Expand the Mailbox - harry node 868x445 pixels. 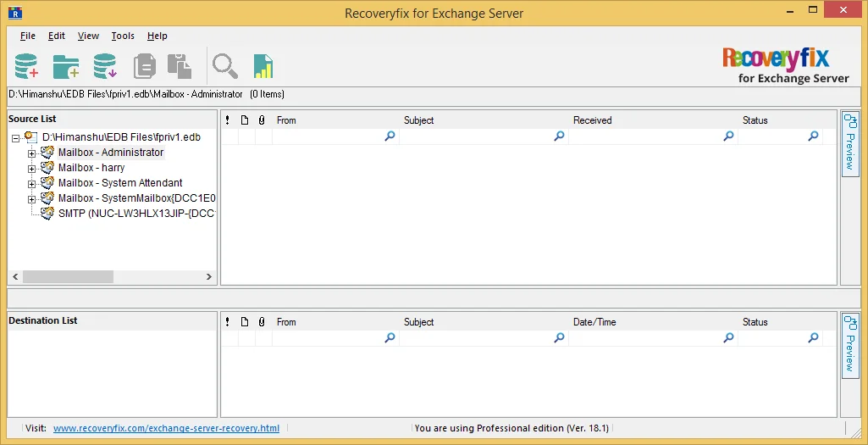click(31, 169)
